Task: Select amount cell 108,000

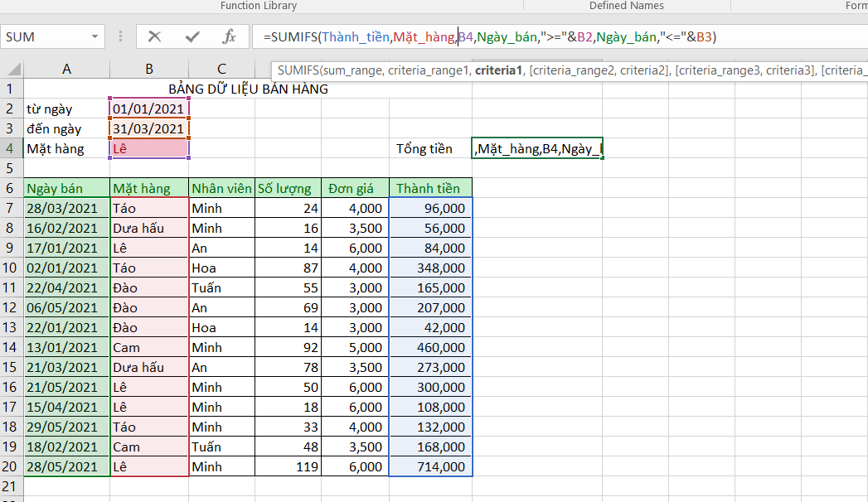Action: tap(430, 408)
